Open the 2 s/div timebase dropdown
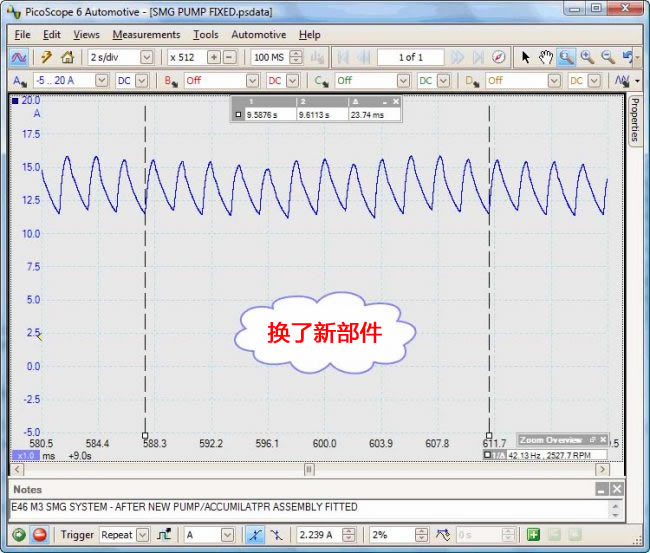The height and width of the screenshot is (553, 650). (147, 57)
